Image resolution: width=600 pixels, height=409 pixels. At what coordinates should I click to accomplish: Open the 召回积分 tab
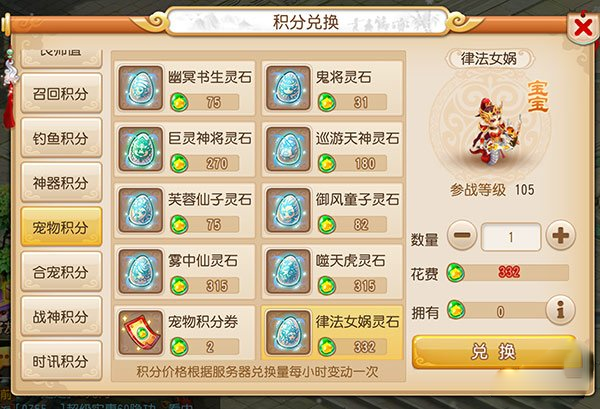(x=61, y=93)
